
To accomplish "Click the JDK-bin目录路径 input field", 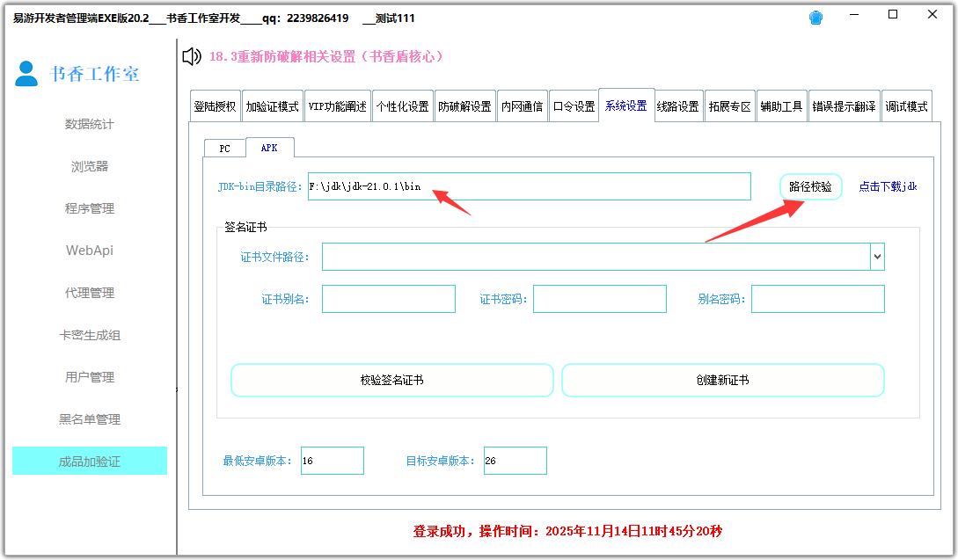I will (x=529, y=186).
